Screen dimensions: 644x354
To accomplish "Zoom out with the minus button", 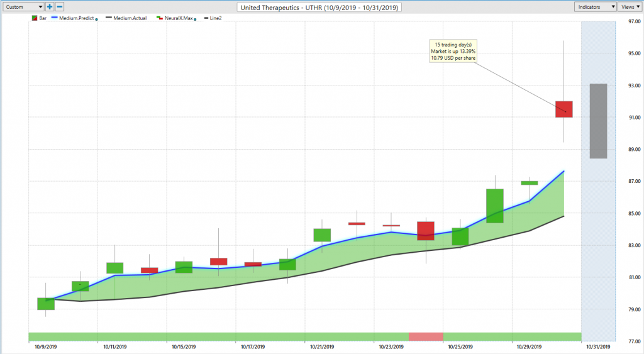I will click(60, 7).
